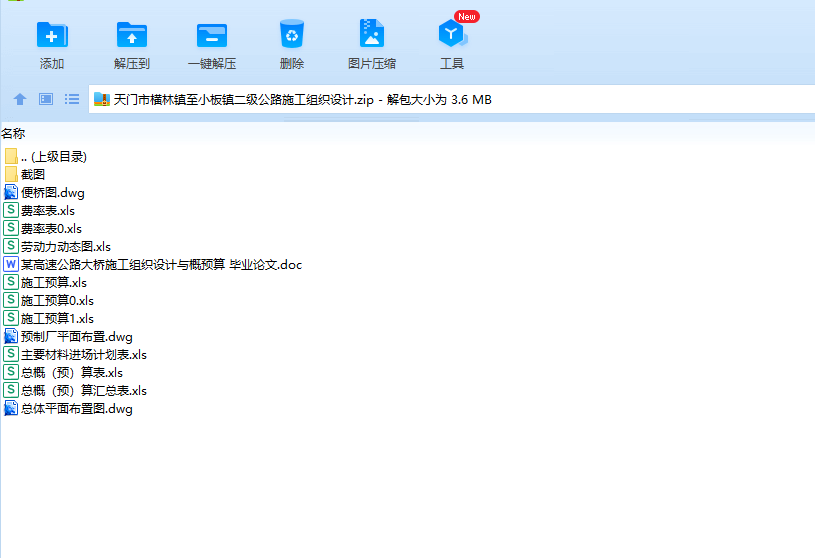Click the spreadsheet icon beside 总概（预）算表.xls
The image size is (815, 558).
pyautogui.click(x=11, y=372)
